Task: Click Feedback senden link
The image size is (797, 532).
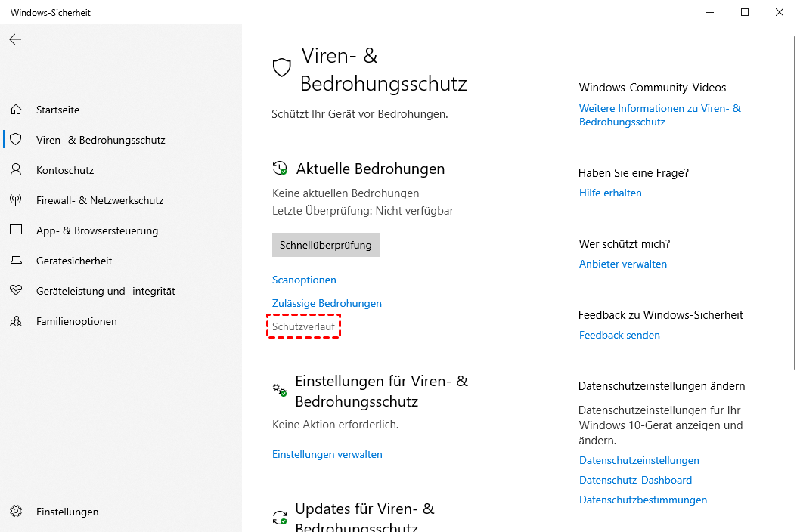Action: pyautogui.click(x=619, y=335)
